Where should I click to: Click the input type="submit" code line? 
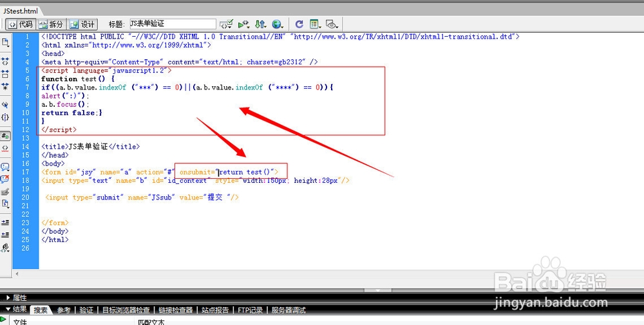(x=142, y=198)
